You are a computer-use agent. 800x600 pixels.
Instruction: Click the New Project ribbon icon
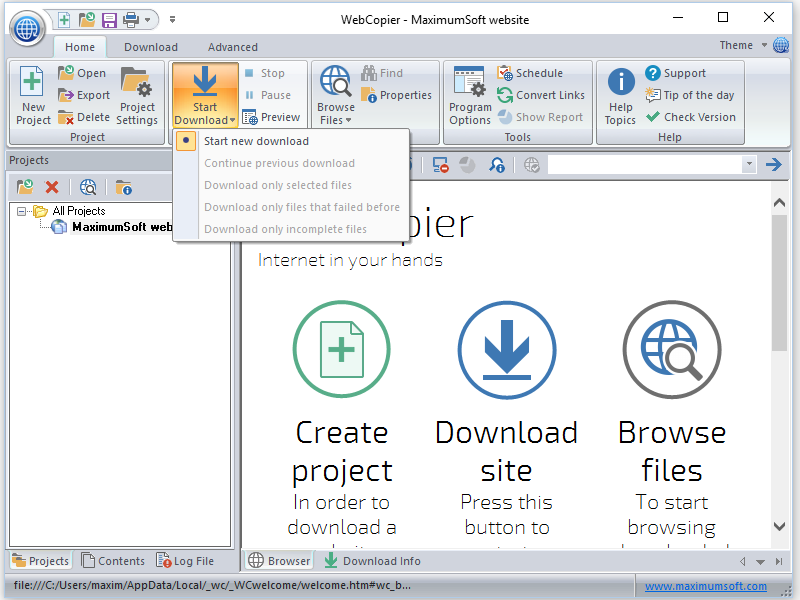pos(32,82)
